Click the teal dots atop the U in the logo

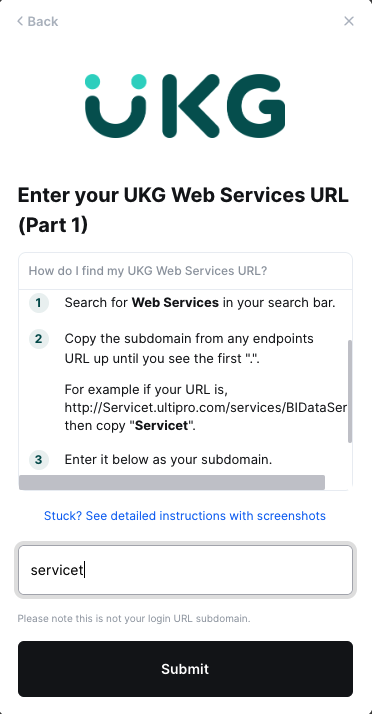point(116,82)
